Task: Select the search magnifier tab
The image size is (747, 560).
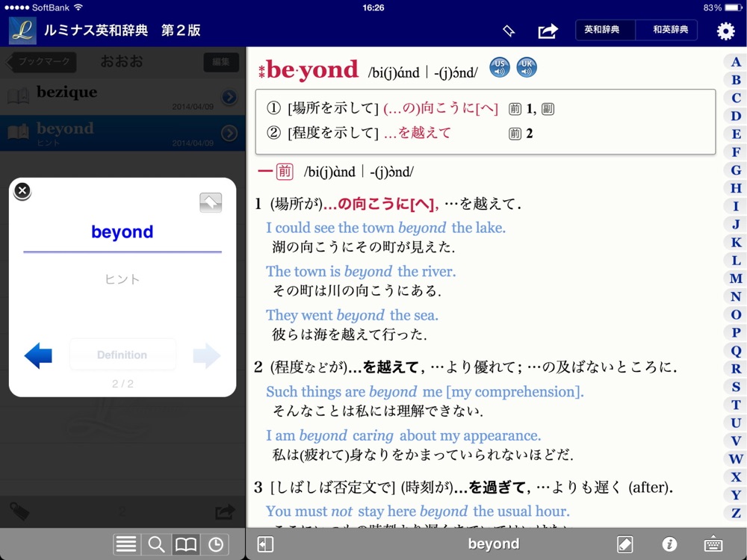Action: click(156, 544)
